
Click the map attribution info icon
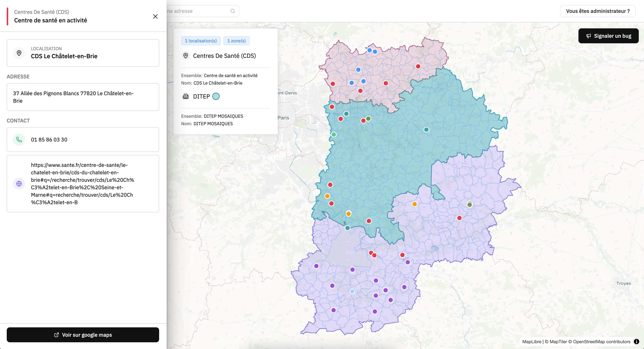(637, 342)
